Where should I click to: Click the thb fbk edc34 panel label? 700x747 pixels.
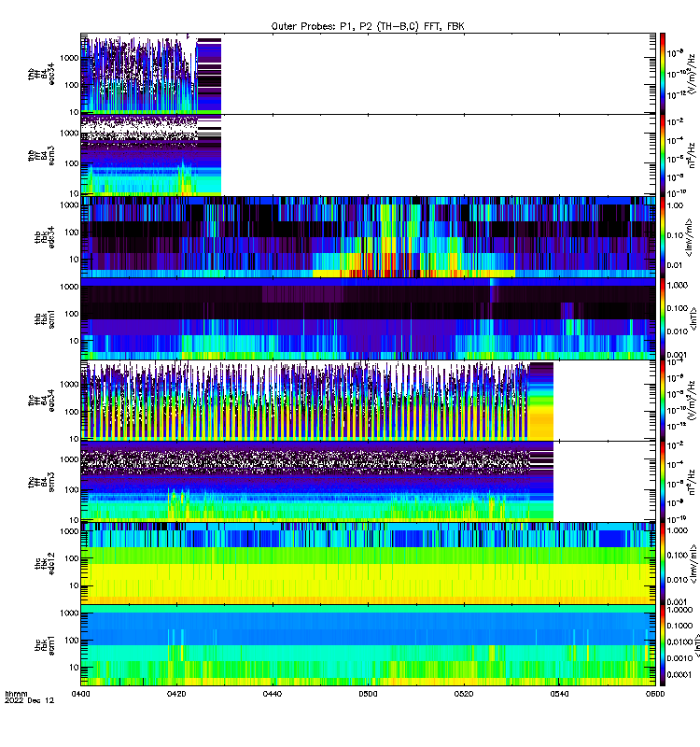click(x=45, y=237)
